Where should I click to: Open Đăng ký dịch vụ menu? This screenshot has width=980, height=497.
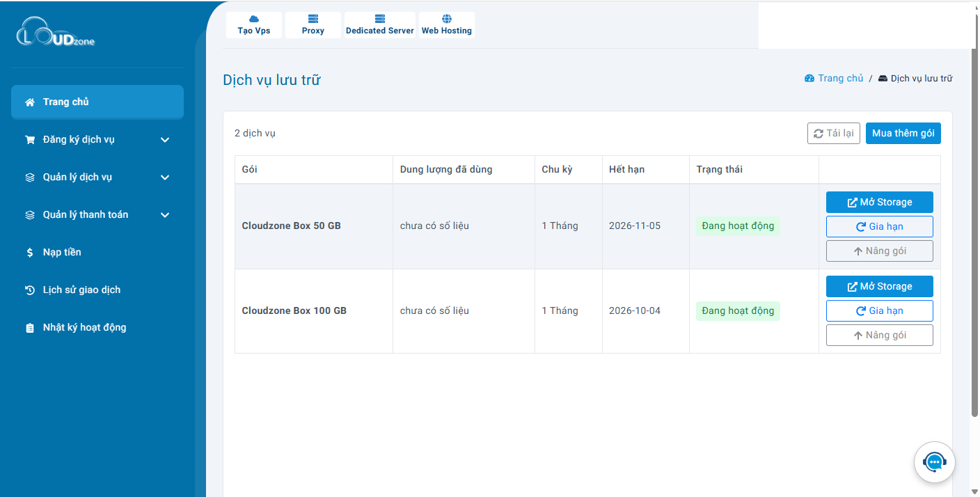97,140
